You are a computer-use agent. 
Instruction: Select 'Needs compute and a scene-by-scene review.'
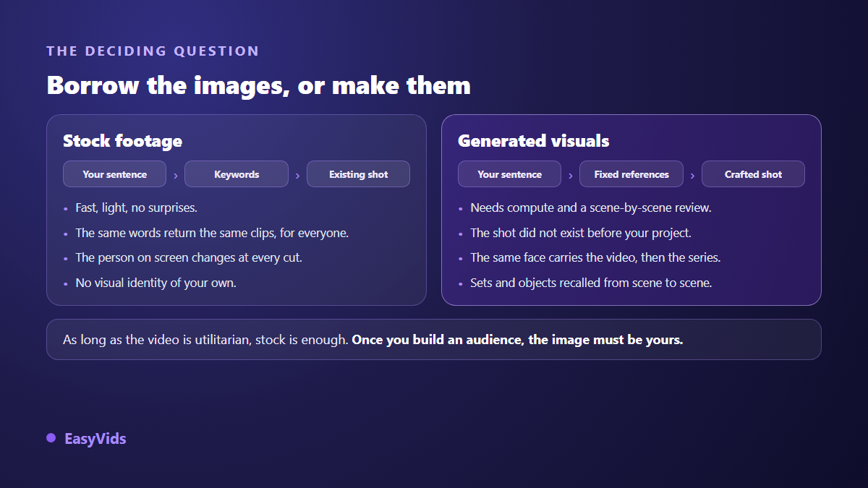(x=591, y=208)
